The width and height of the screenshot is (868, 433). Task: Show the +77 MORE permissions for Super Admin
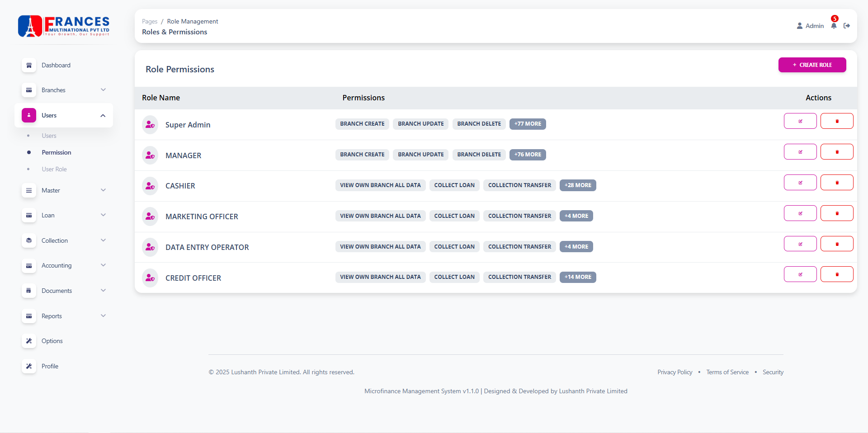point(528,124)
